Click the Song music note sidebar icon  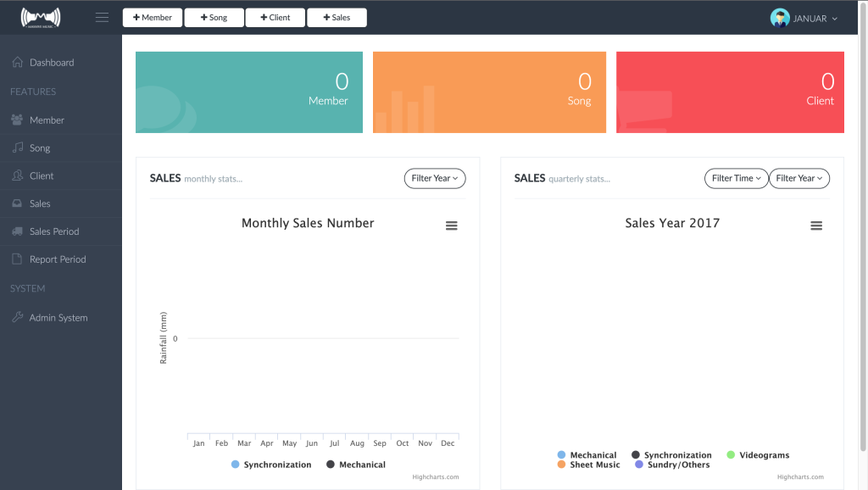pyautogui.click(x=18, y=148)
